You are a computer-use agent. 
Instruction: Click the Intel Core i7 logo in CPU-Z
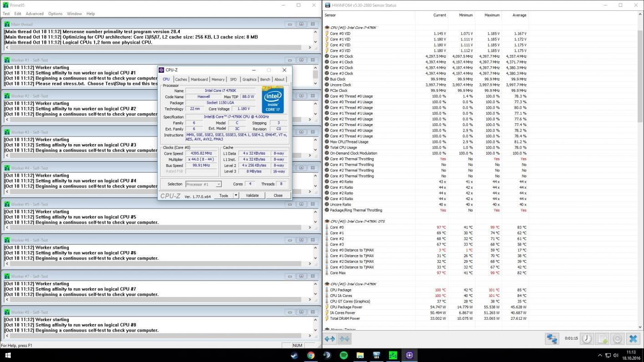[273, 100]
